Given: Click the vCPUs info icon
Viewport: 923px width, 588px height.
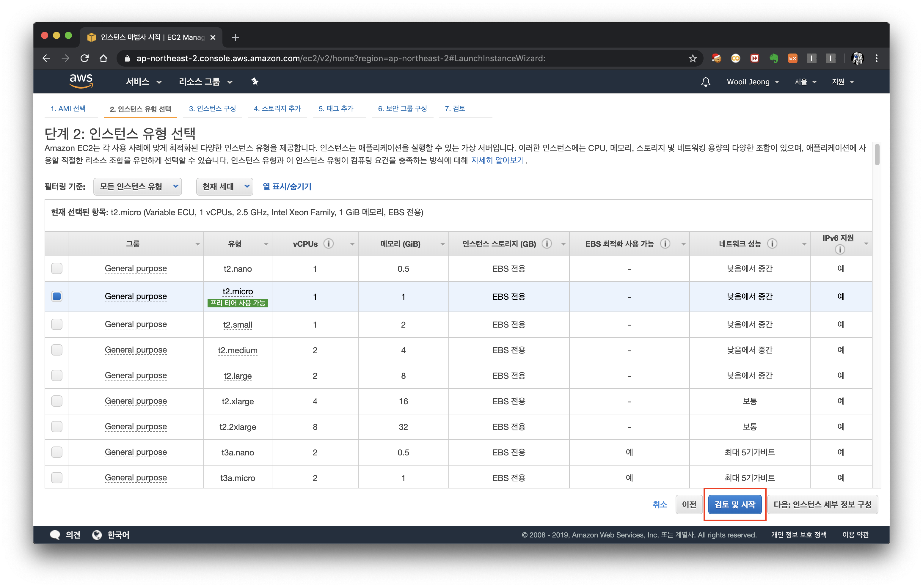Looking at the screenshot, I should 329,244.
